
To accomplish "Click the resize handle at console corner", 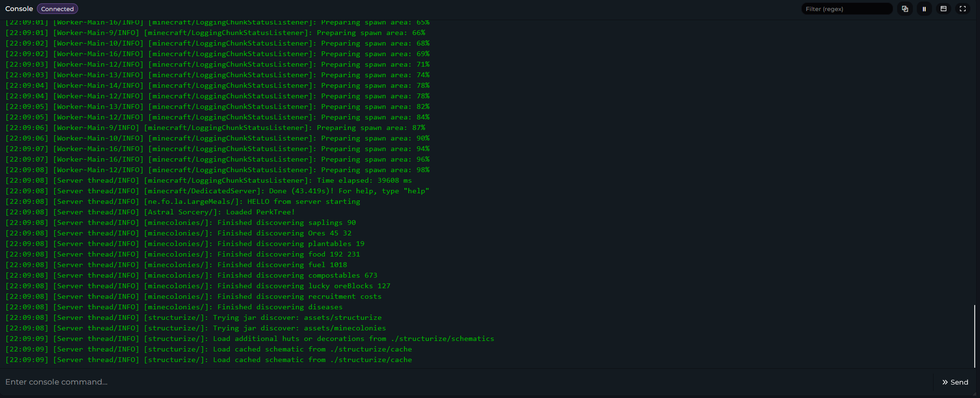I will [975, 394].
